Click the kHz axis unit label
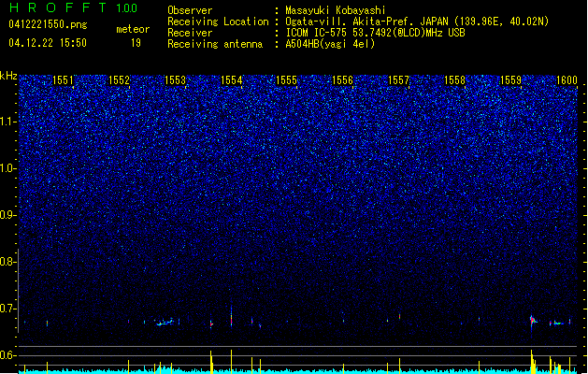 click(x=8, y=76)
